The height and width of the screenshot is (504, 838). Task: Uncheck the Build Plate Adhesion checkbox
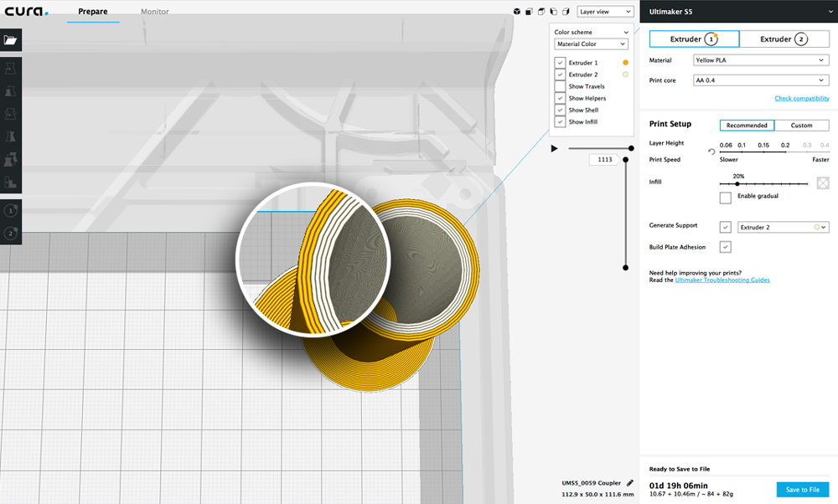726,247
